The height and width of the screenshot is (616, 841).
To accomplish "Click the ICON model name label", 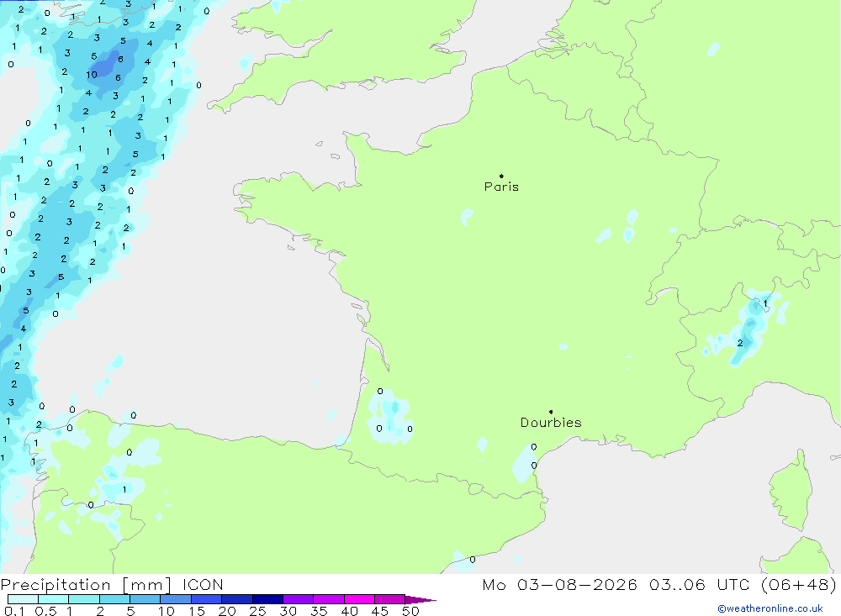I will [x=203, y=585].
